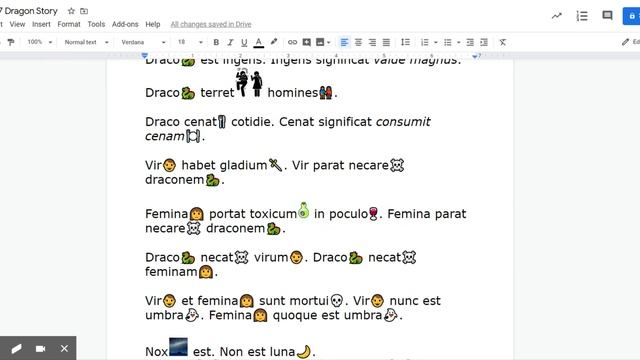Screen dimensions: 640x360
Task: Toggle italic formatting
Action: click(x=230, y=42)
